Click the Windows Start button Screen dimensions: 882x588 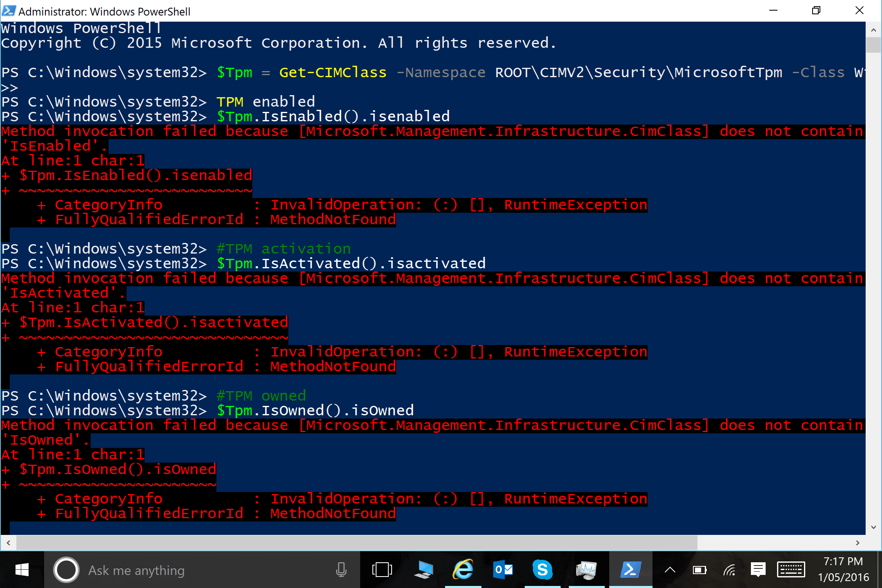(22, 570)
